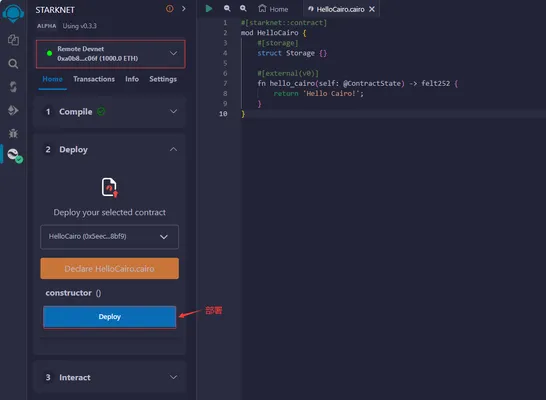
Task: Click the zoom out magnifier icon
Action: click(x=227, y=8)
